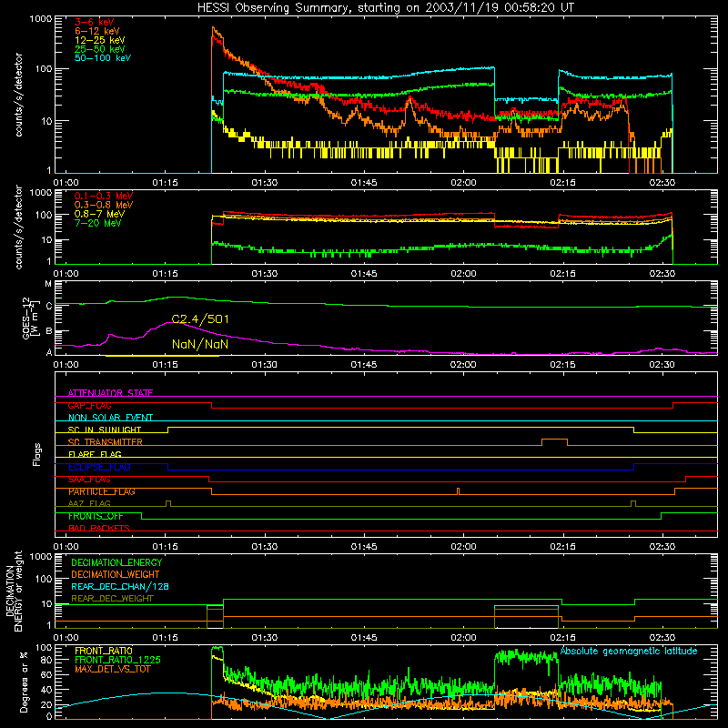
Task: Click the FRONT_RATIO_1225 legend label
Action: click(x=118, y=660)
